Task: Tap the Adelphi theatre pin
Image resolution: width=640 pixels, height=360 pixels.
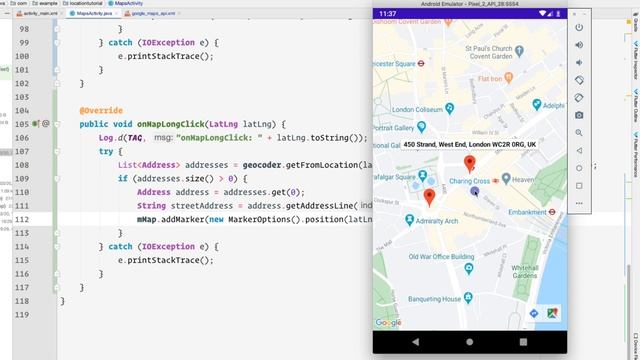Action: (x=537, y=105)
